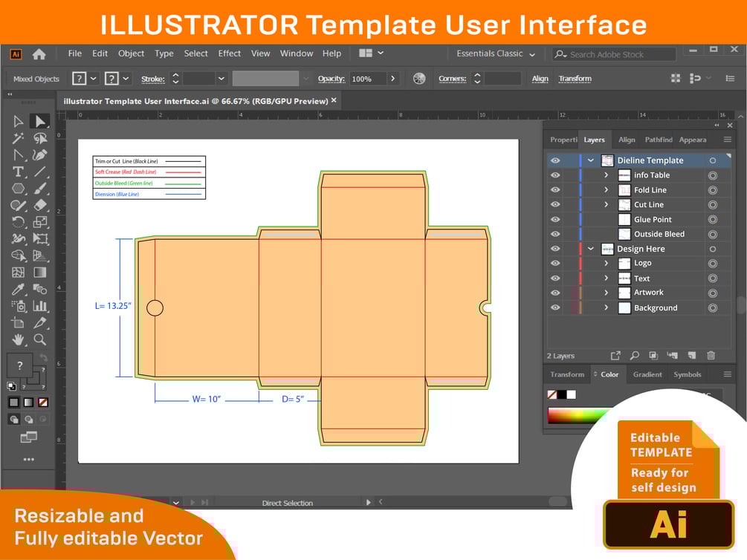Click the Opacity label link
The height and width of the screenshot is (560, 747).
point(331,79)
